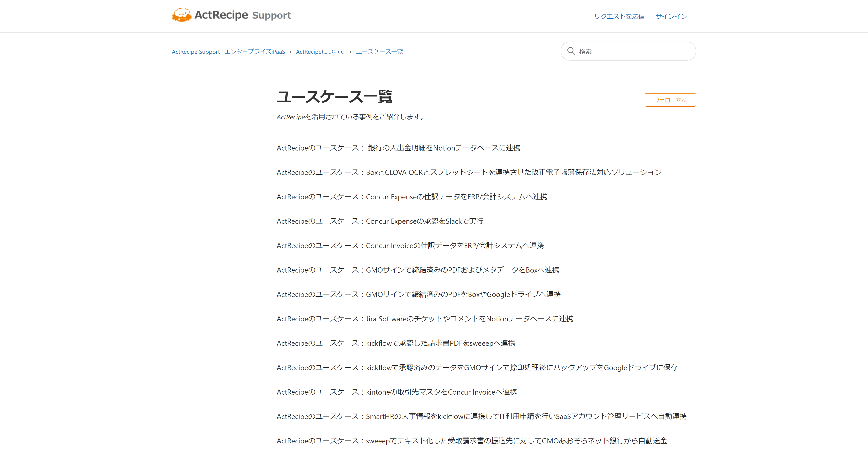The width and height of the screenshot is (868, 452).
Task: Open the ActRecipeについて breadcrumb
Action: point(320,52)
